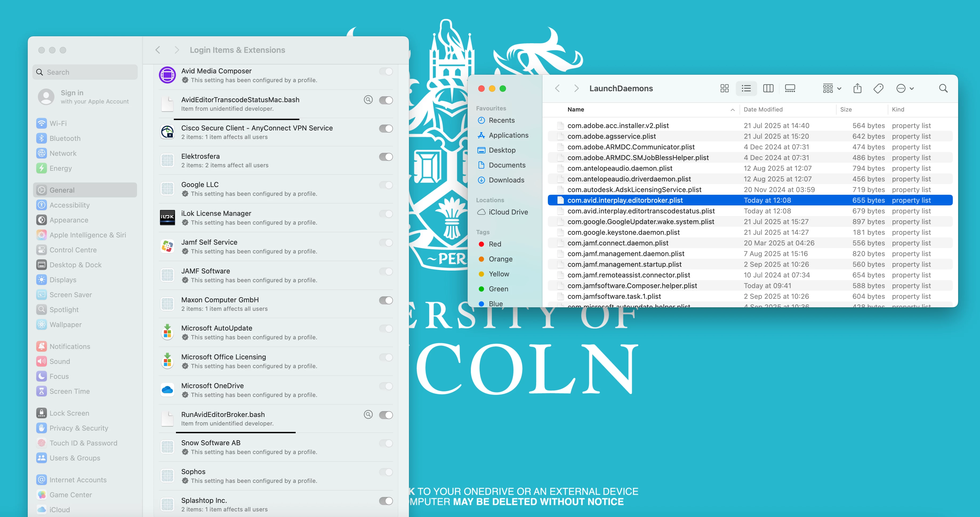980x517 pixels.
Task: Go forward in the LaunchDaemons Finder window
Action: tap(576, 88)
